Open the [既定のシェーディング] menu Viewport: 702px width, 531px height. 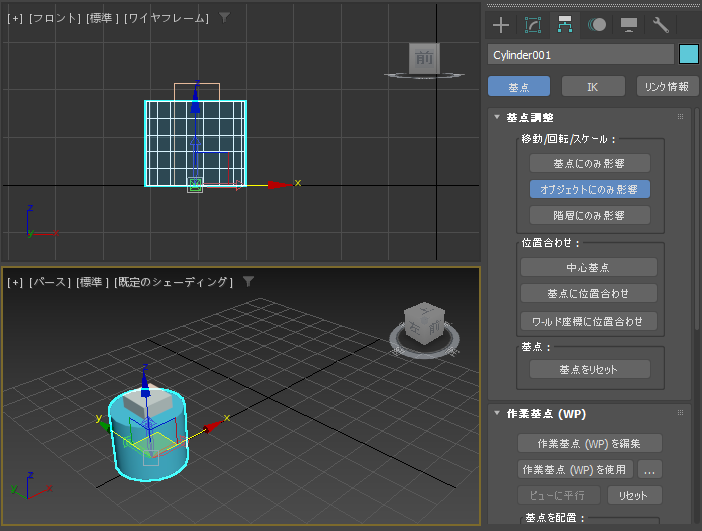(174, 283)
